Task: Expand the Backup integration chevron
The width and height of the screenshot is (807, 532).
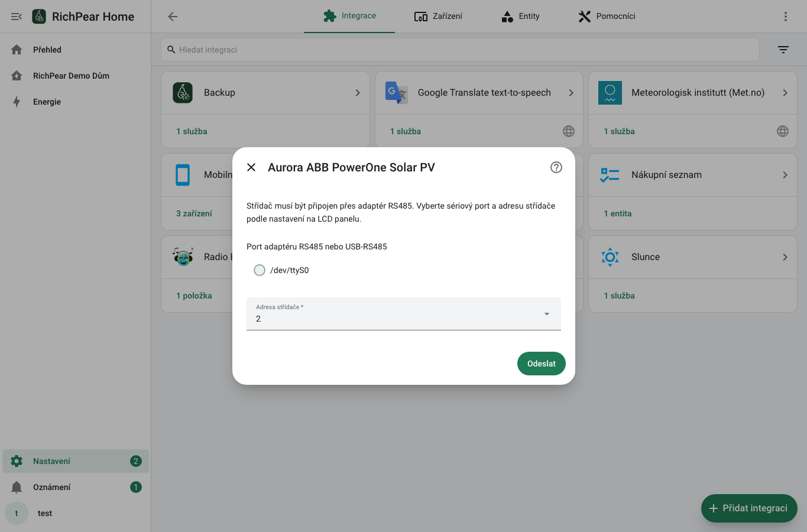Action: pos(358,93)
